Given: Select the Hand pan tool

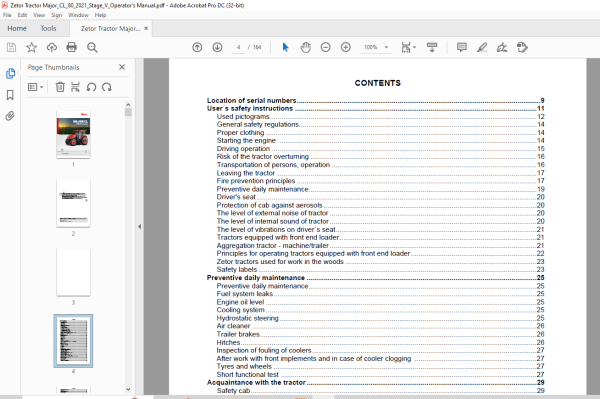Looking at the screenshot, I should [305, 47].
